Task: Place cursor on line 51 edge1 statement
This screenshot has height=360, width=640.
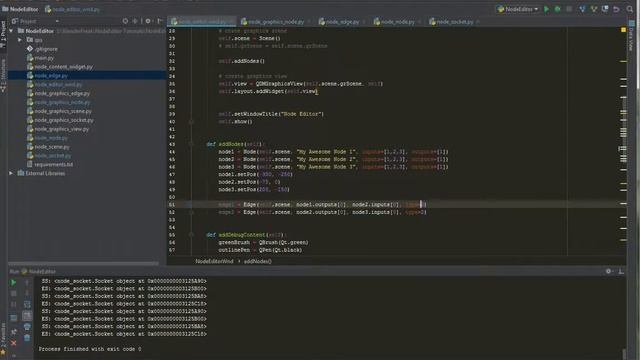Action: tap(322, 204)
